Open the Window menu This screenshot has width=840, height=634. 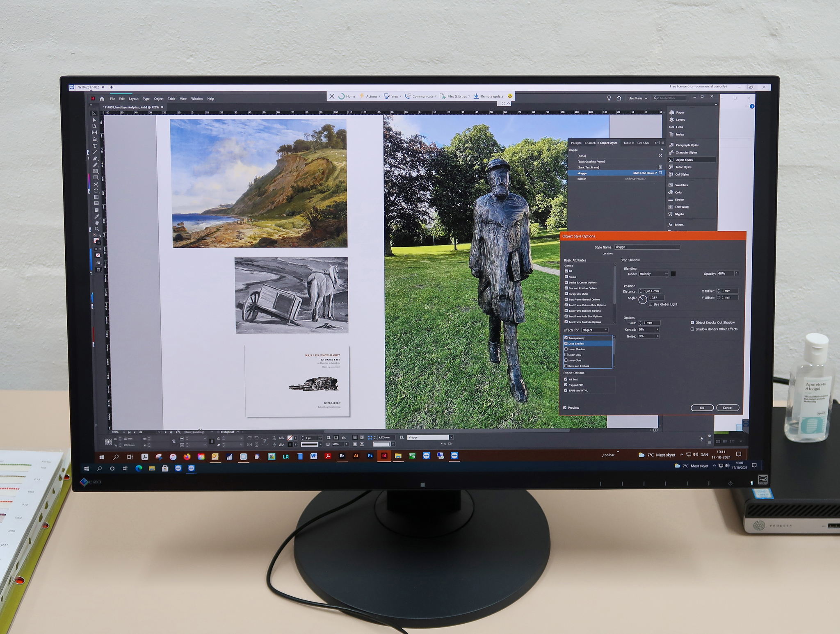(197, 99)
